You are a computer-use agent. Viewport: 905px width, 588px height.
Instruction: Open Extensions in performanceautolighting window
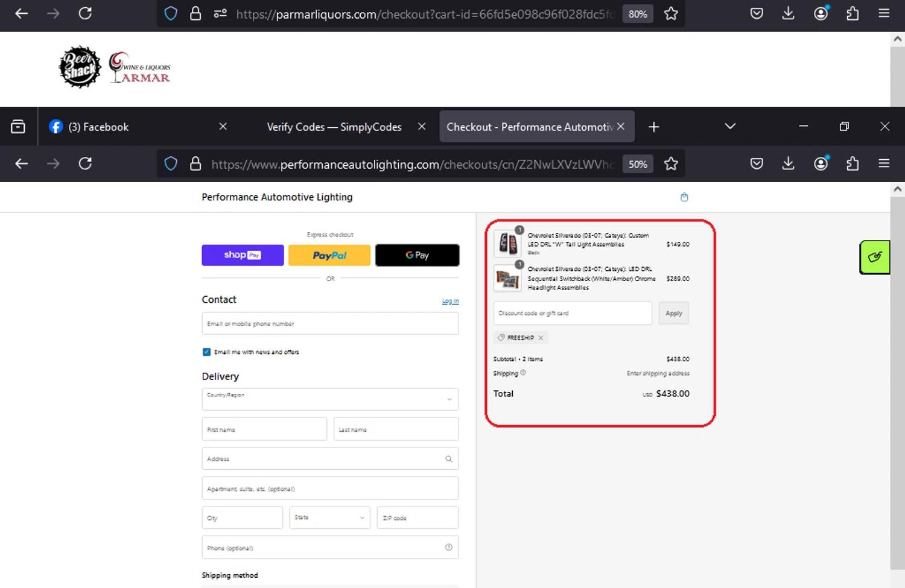click(x=853, y=163)
